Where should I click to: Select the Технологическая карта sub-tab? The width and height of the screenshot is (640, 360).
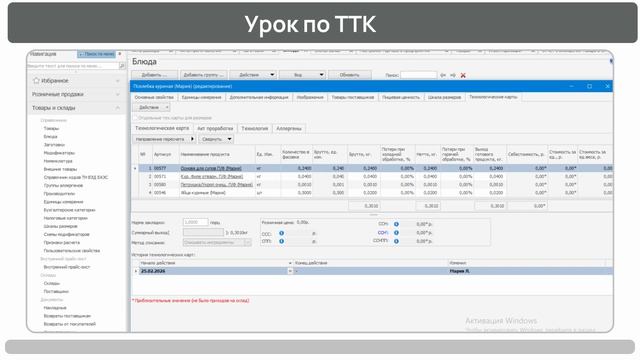(162, 128)
